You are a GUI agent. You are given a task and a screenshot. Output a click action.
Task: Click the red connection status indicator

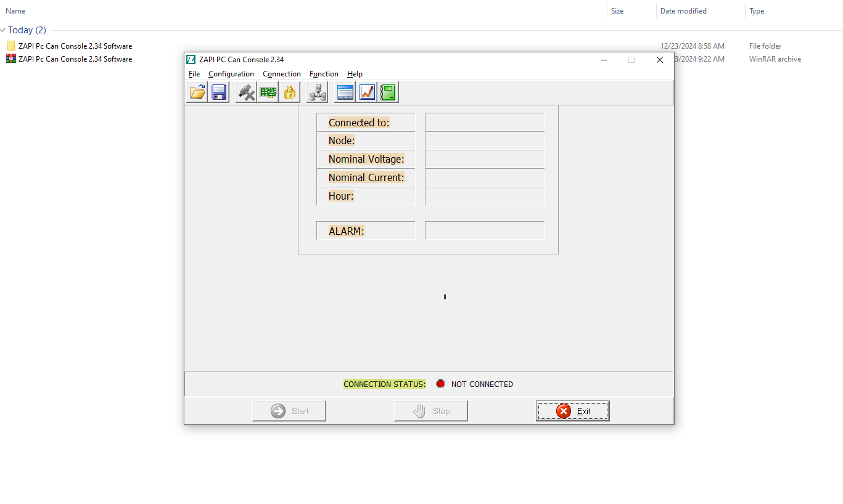(x=440, y=384)
